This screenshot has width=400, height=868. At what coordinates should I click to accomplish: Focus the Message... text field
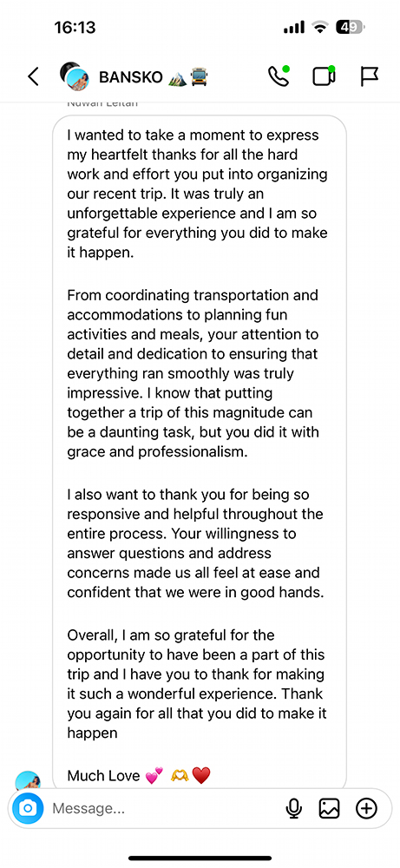tap(163, 809)
